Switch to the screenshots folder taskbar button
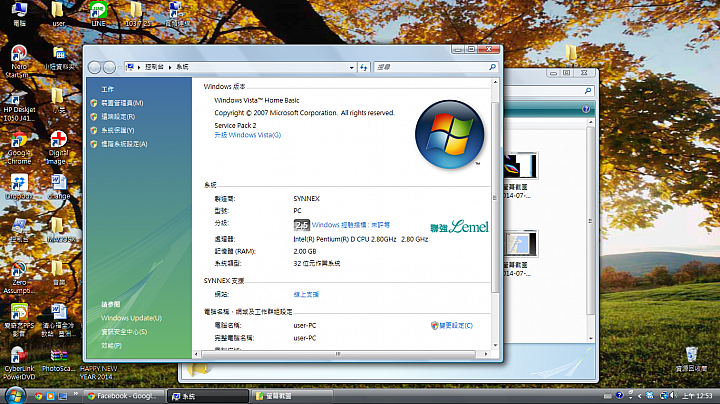 point(292,396)
